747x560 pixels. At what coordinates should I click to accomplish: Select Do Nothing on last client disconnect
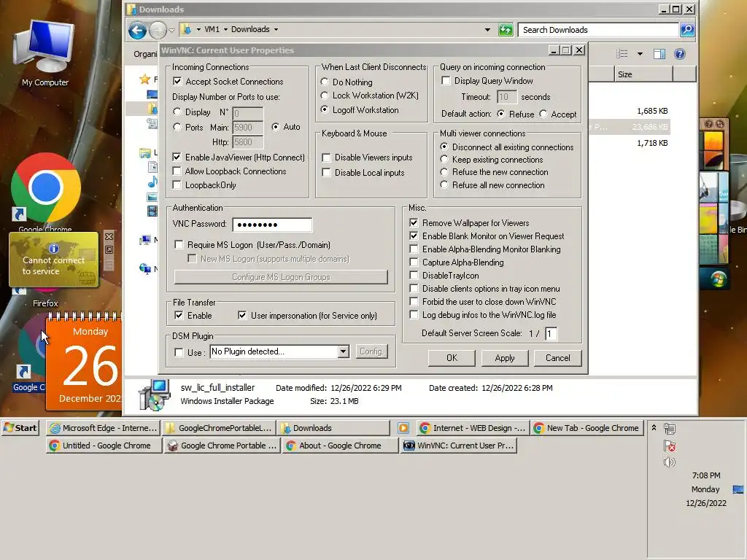[325, 82]
